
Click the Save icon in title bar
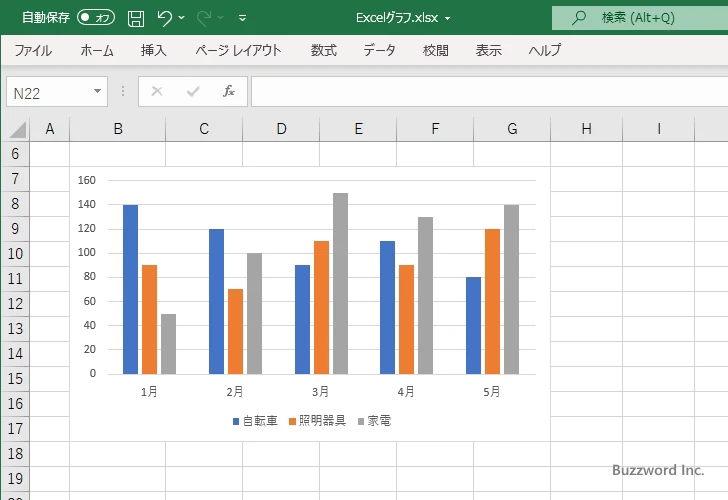(136, 18)
